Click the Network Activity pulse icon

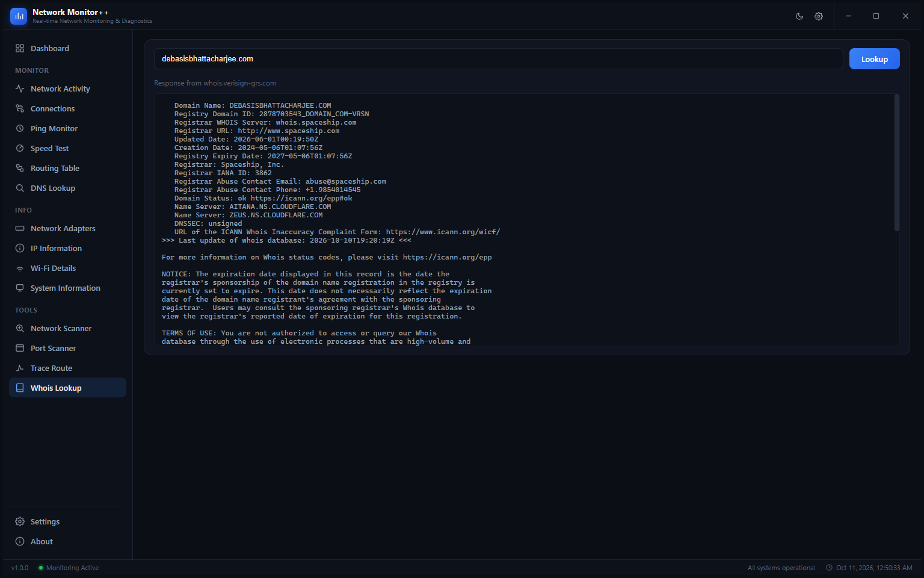click(20, 89)
